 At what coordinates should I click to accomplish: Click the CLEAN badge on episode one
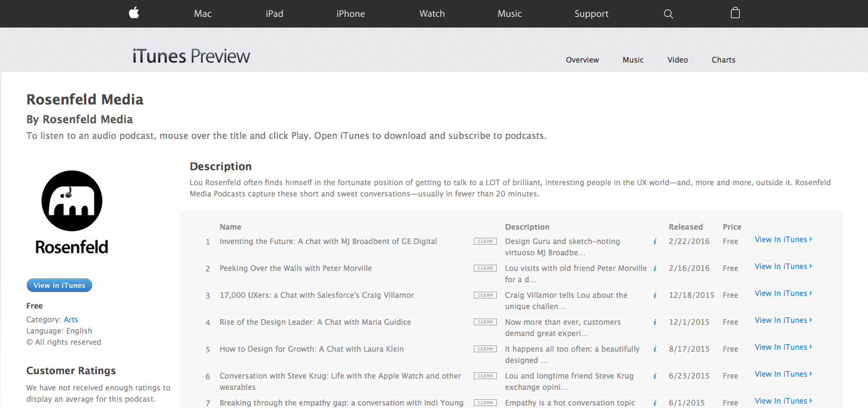coord(485,240)
